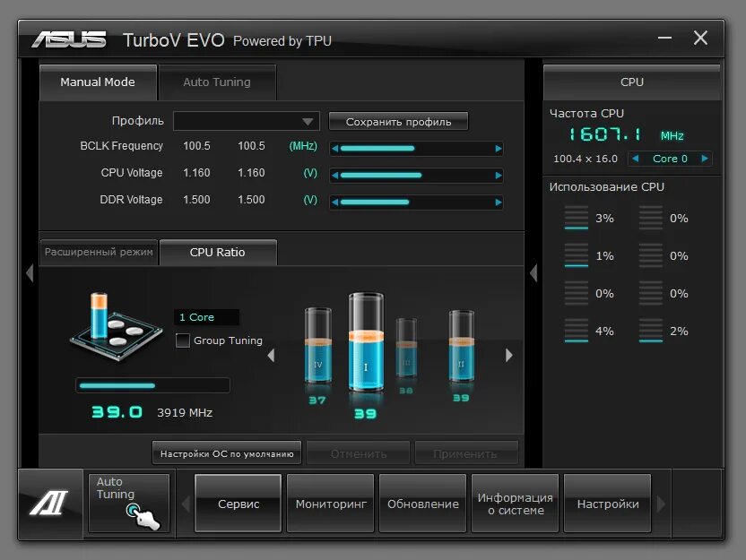The width and height of the screenshot is (746, 560).
Task: Select core cylinder IV at ratio 37
Action: pos(317,346)
